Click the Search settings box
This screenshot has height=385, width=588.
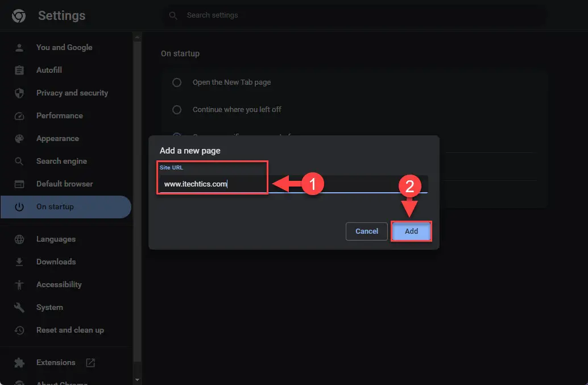click(354, 15)
